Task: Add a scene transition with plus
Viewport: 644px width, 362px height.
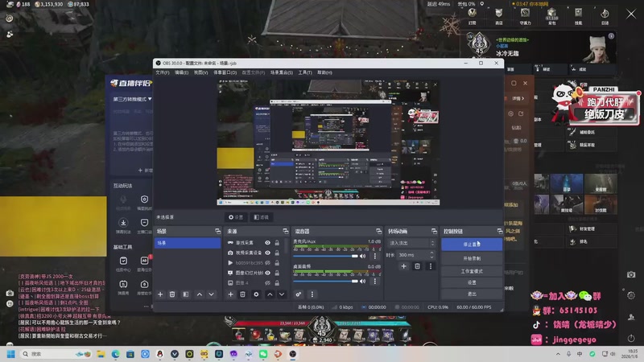Action: (404, 266)
